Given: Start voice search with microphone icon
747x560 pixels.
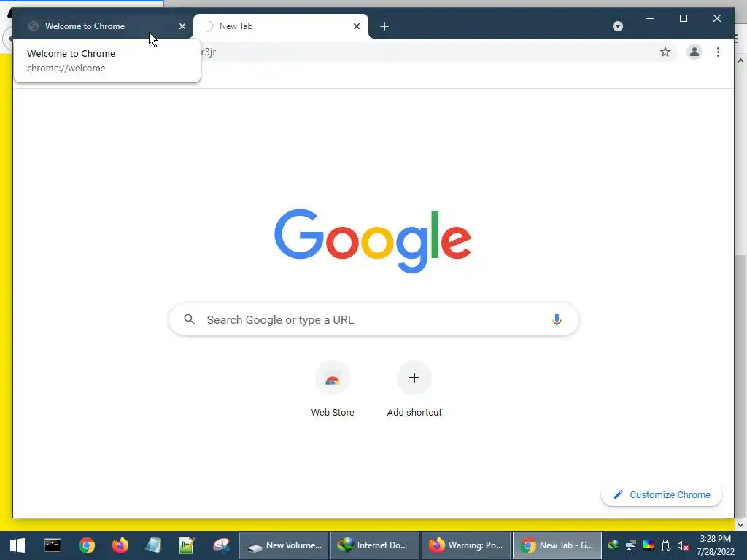Looking at the screenshot, I should pos(557,319).
